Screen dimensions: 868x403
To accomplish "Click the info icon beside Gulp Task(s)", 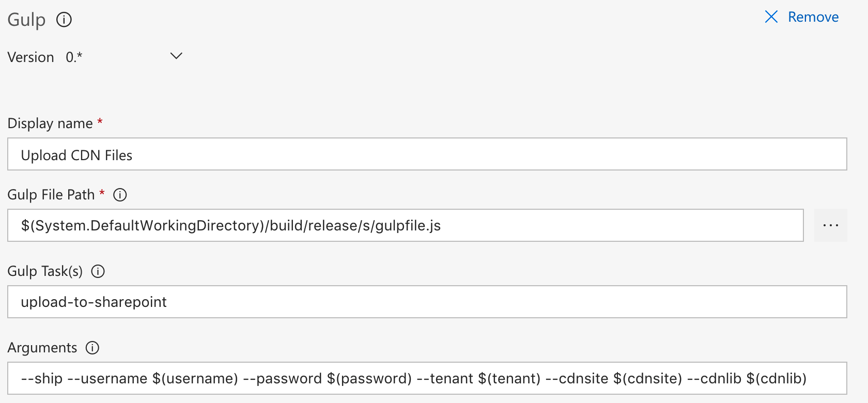I will click(98, 271).
